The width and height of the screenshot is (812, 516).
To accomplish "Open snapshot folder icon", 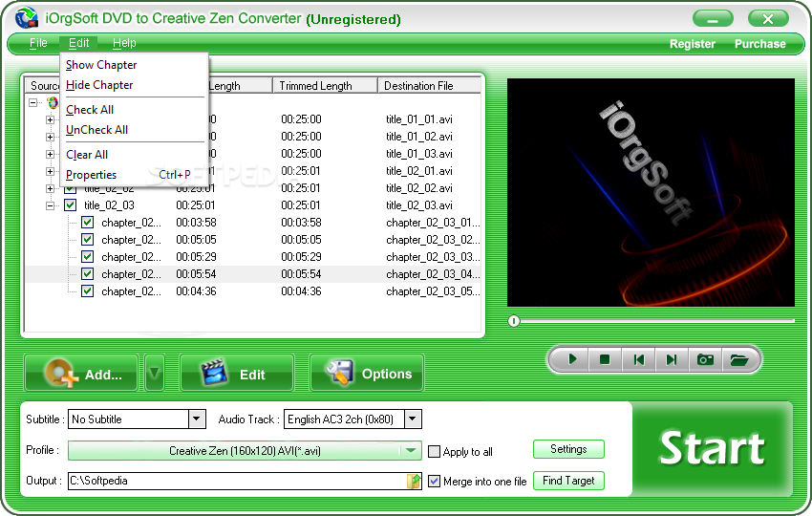I will pyautogui.click(x=739, y=359).
